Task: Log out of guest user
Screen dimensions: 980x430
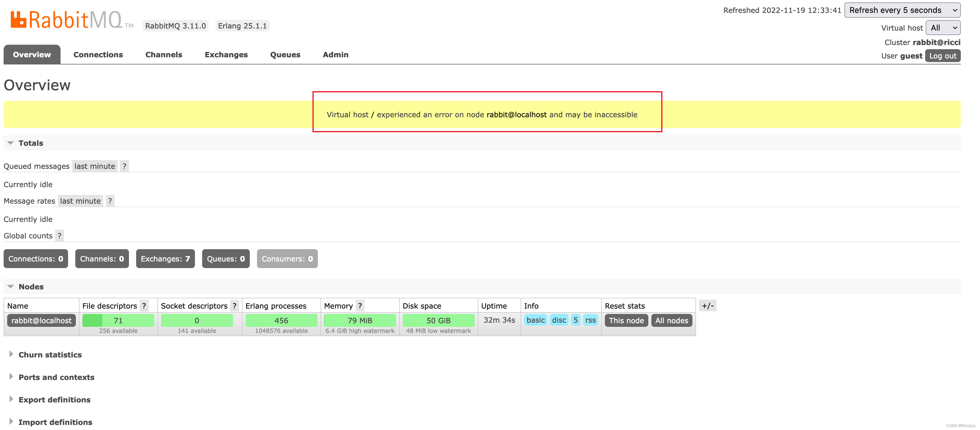Action: pos(943,56)
